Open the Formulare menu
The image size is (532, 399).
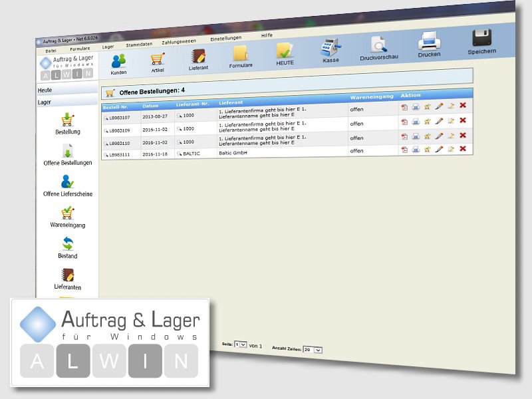pos(80,49)
